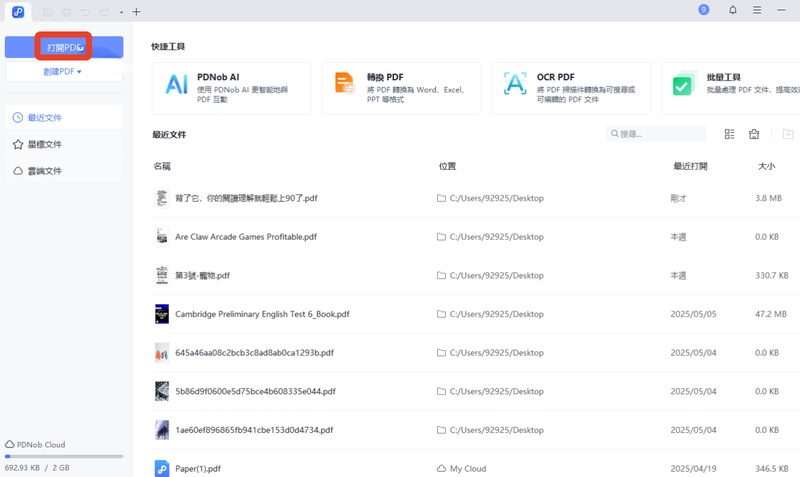Click the user avatar badge showing 9

(704, 10)
